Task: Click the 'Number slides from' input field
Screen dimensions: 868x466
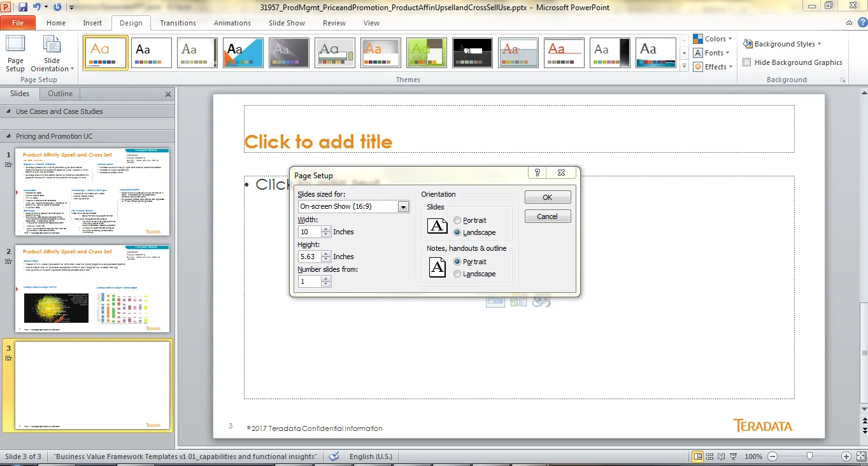Action: click(x=309, y=281)
